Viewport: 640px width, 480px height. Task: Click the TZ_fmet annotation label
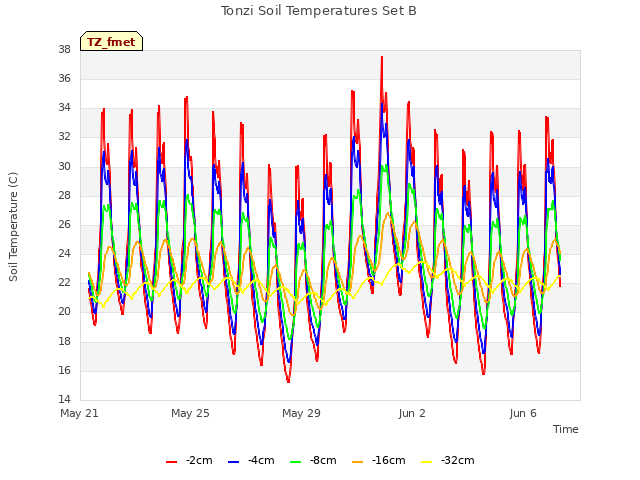tap(111, 42)
